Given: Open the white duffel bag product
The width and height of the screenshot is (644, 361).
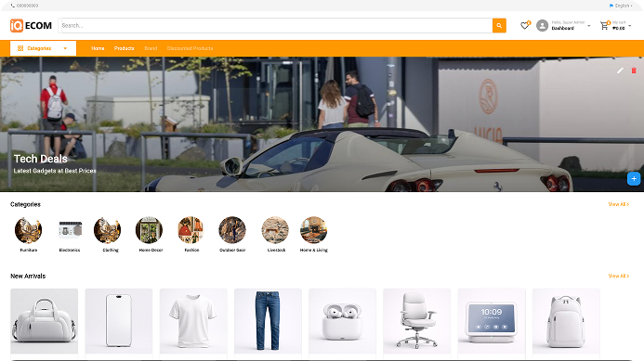Looking at the screenshot, I should (45, 321).
